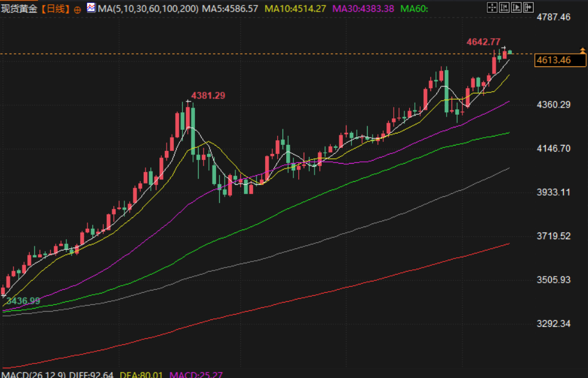588x378 pixels.
Task: Click the 3292.34 price axis label
Action: click(x=554, y=324)
